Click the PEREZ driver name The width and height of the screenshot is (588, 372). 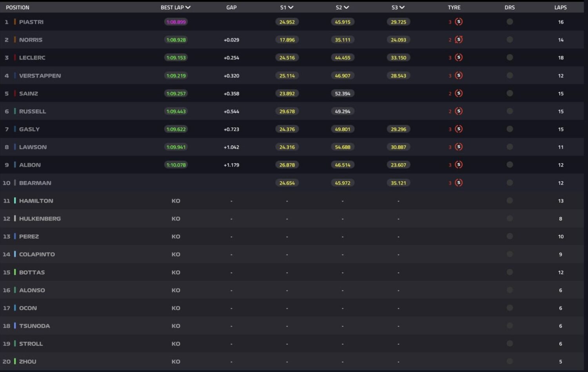coord(29,237)
